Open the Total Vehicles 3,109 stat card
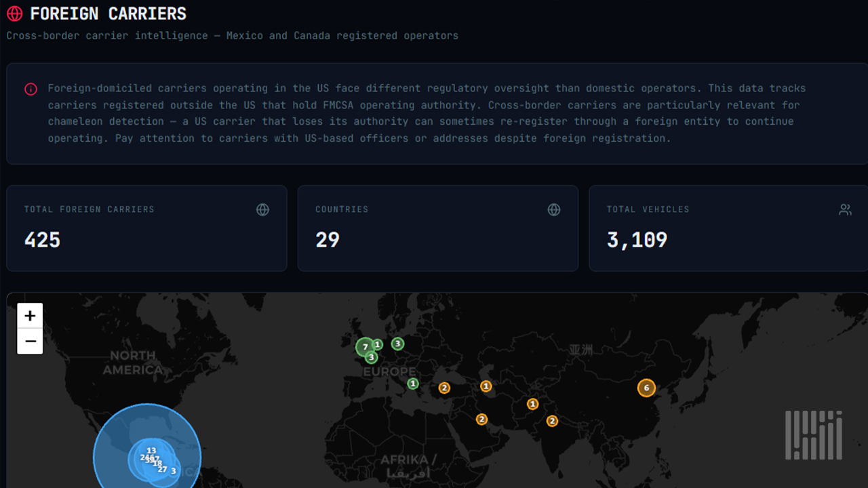Image resolution: width=868 pixels, height=488 pixels. (x=728, y=228)
